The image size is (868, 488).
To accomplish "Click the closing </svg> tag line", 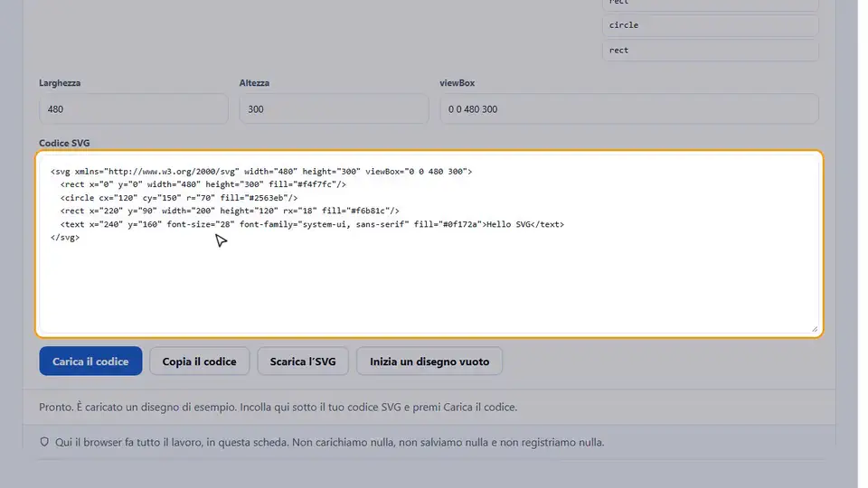I will (x=65, y=238).
